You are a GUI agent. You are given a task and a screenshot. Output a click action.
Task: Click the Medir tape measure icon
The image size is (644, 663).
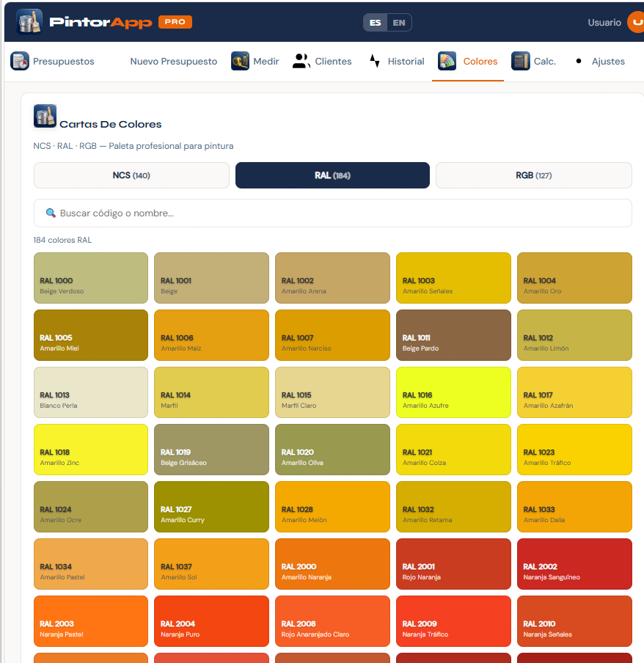point(240,61)
